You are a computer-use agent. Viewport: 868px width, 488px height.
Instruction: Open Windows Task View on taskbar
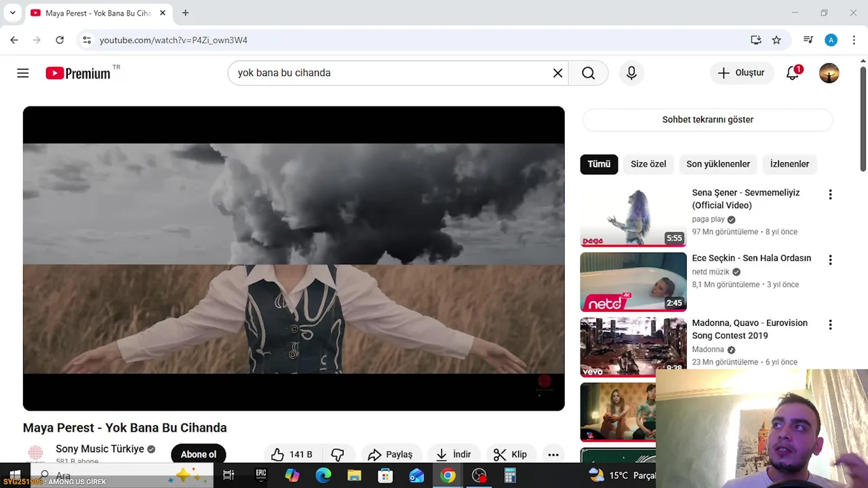click(229, 475)
